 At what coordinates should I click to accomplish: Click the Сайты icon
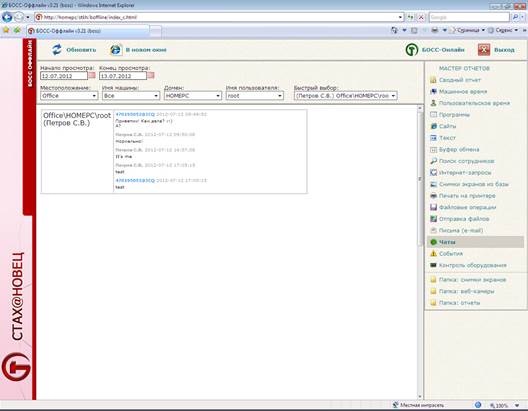tap(433, 126)
